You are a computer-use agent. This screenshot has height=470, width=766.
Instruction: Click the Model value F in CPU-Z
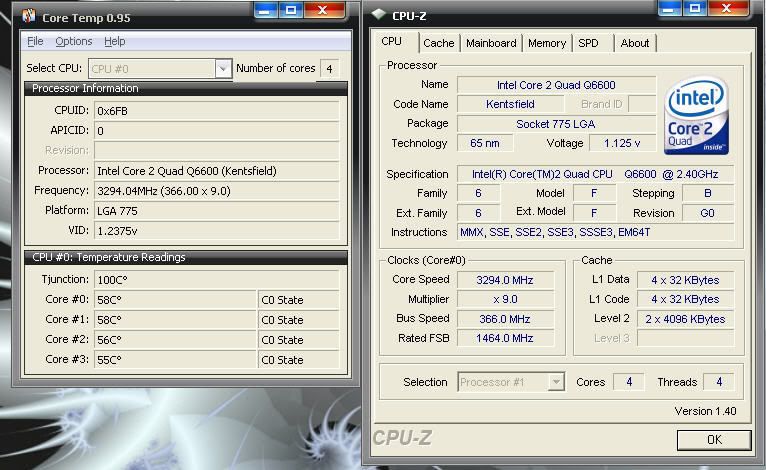click(x=594, y=193)
